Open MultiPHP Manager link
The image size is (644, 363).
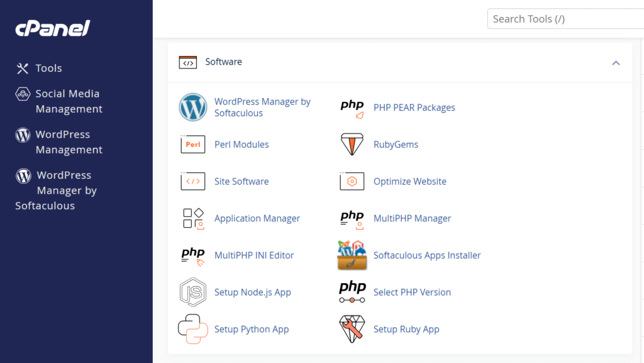pyautogui.click(x=412, y=218)
